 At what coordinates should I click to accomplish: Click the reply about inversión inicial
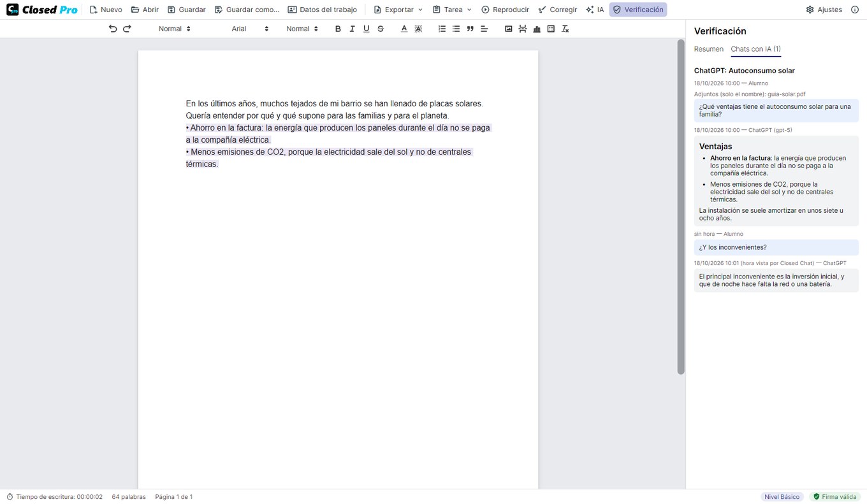pyautogui.click(x=776, y=280)
